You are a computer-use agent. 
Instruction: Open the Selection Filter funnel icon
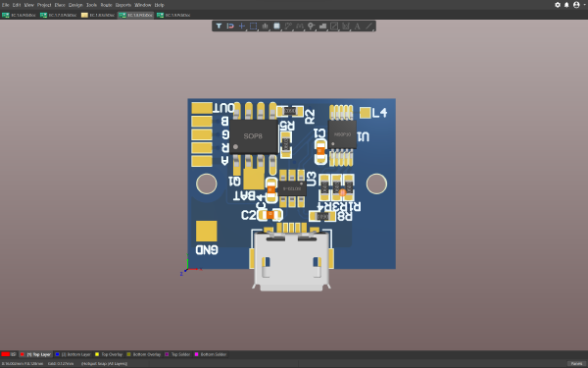tap(219, 26)
